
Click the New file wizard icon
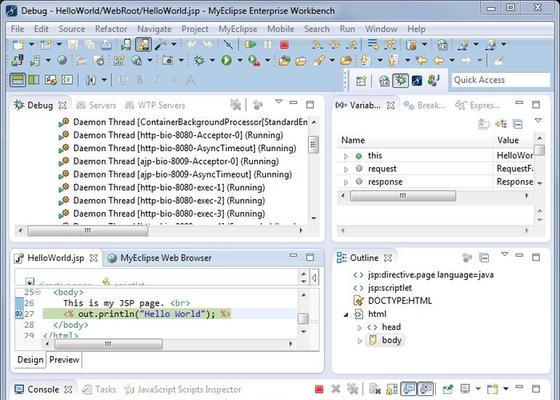pos(18,45)
